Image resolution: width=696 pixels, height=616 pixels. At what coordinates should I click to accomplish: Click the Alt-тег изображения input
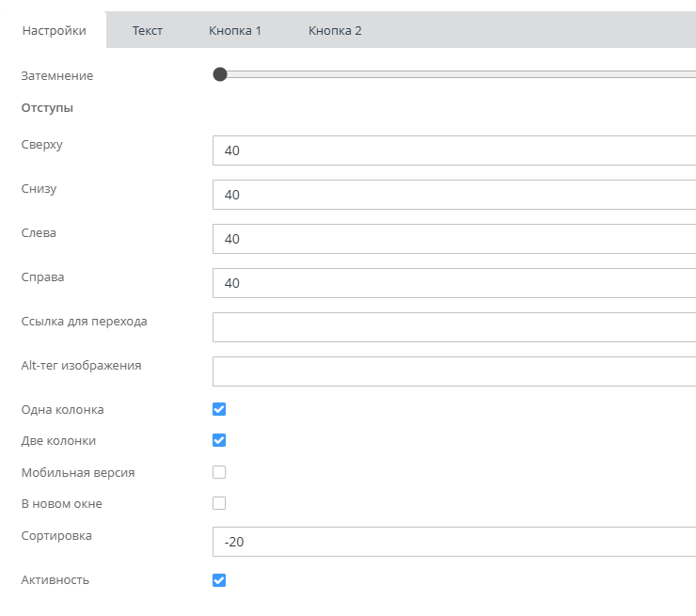tap(454, 371)
